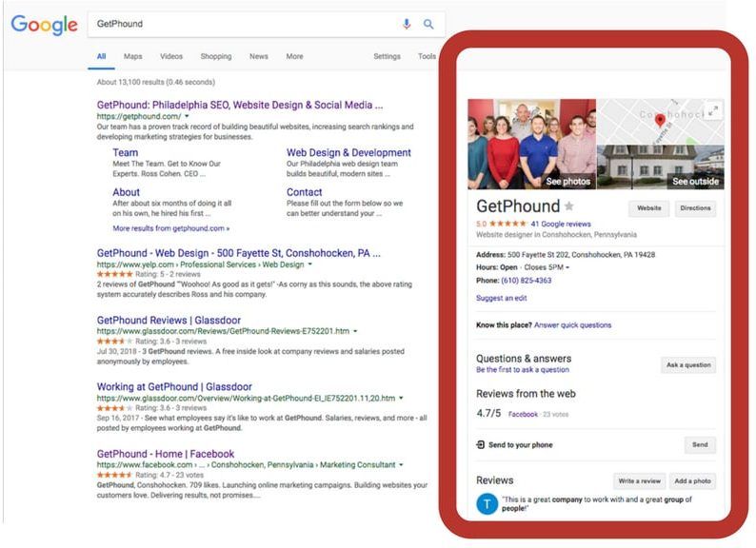This screenshot has height=548, width=756.
Task: Expand the facebook.com URL dropdown arrow
Action: pyautogui.click(x=401, y=464)
